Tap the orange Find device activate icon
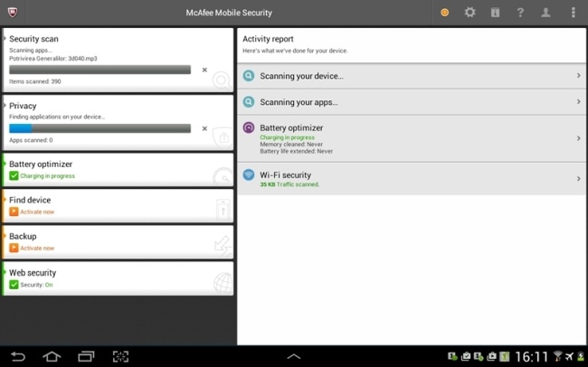This screenshot has width=588, height=367. click(x=14, y=212)
